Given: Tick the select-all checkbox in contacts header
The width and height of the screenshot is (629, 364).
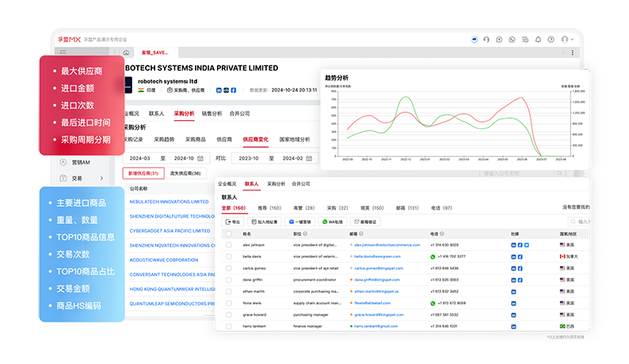Looking at the screenshot, I should point(229,234).
